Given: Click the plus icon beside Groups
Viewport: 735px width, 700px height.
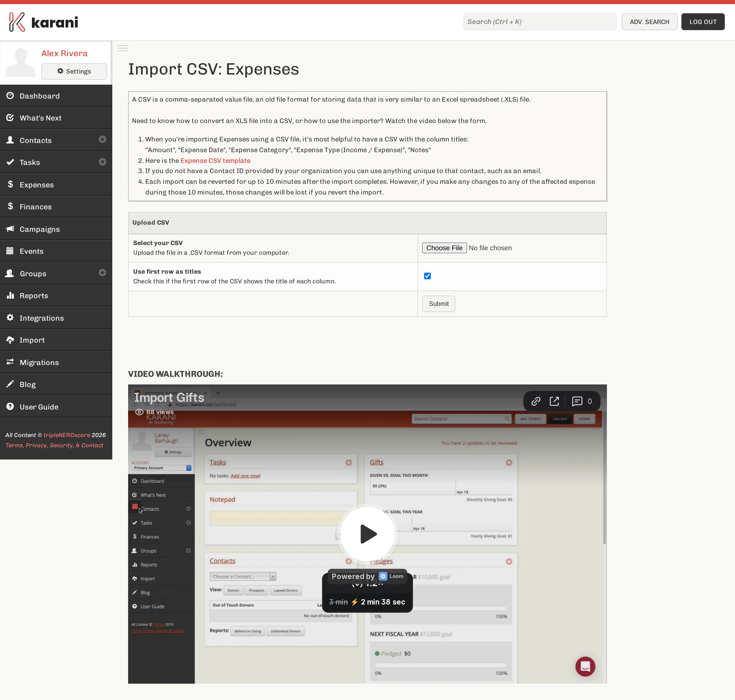Looking at the screenshot, I should click(102, 273).
